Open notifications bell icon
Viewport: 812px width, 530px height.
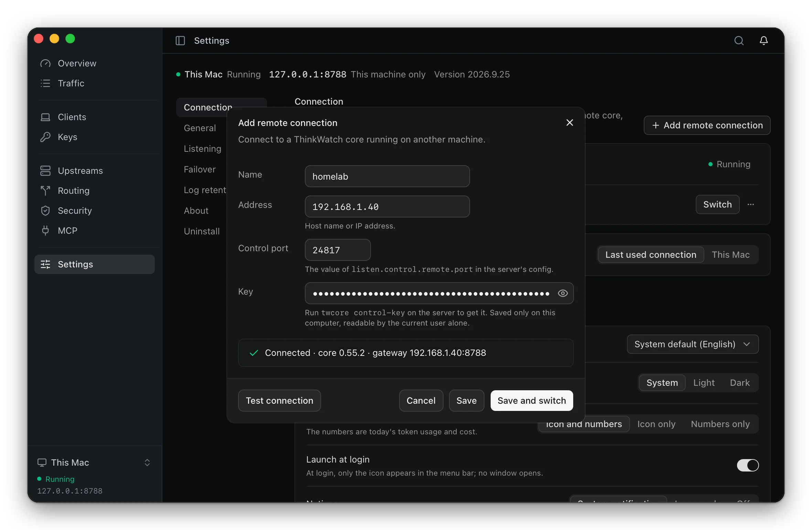click(764, 41)
